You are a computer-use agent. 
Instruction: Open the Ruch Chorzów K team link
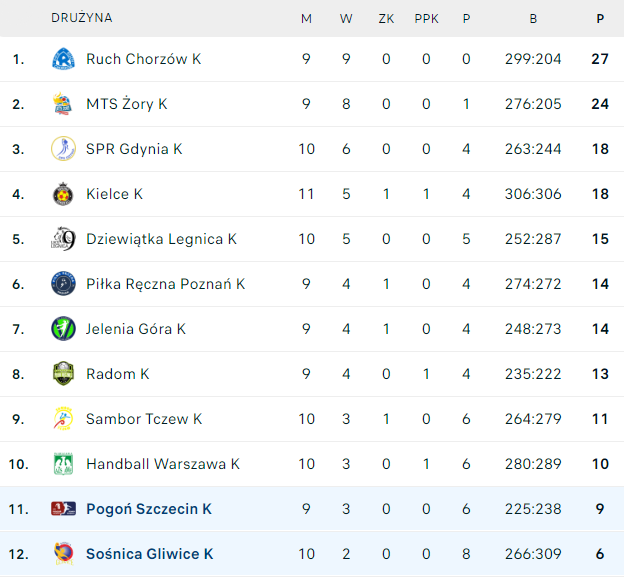(143, 59)
